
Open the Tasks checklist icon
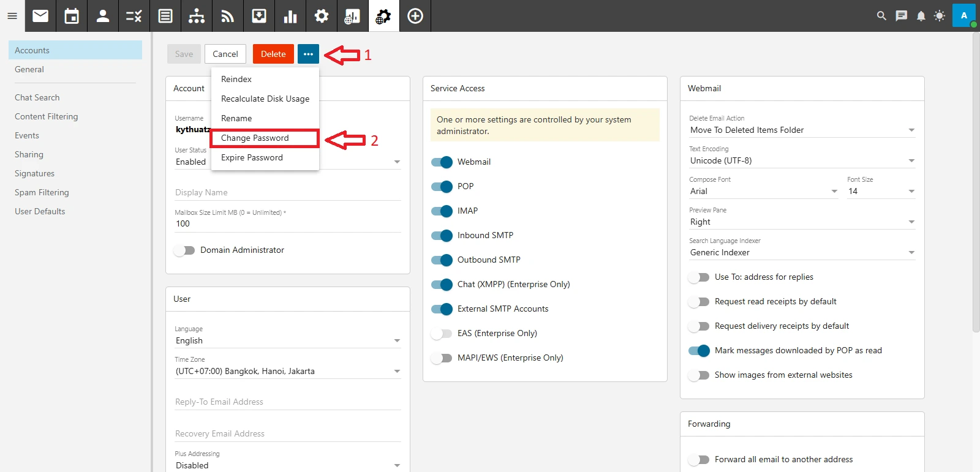(134, 16)
